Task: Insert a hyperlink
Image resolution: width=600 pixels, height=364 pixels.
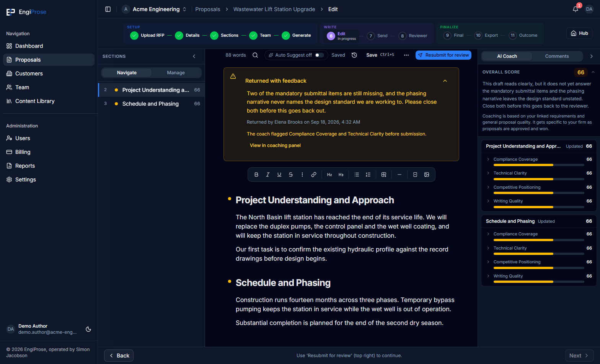Action: [x=314, y=175]
